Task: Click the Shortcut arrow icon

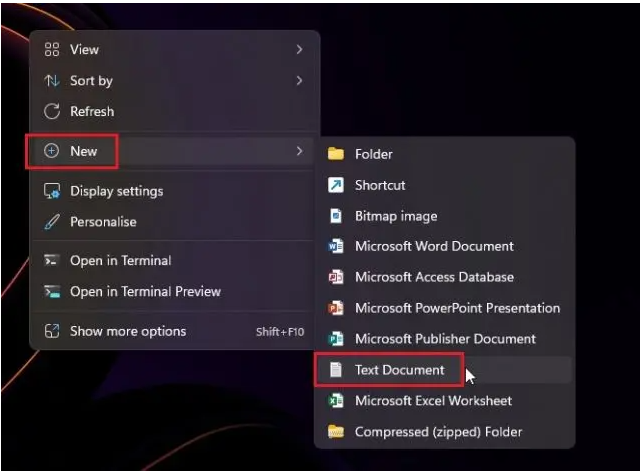Action: (x=336, y=185)
